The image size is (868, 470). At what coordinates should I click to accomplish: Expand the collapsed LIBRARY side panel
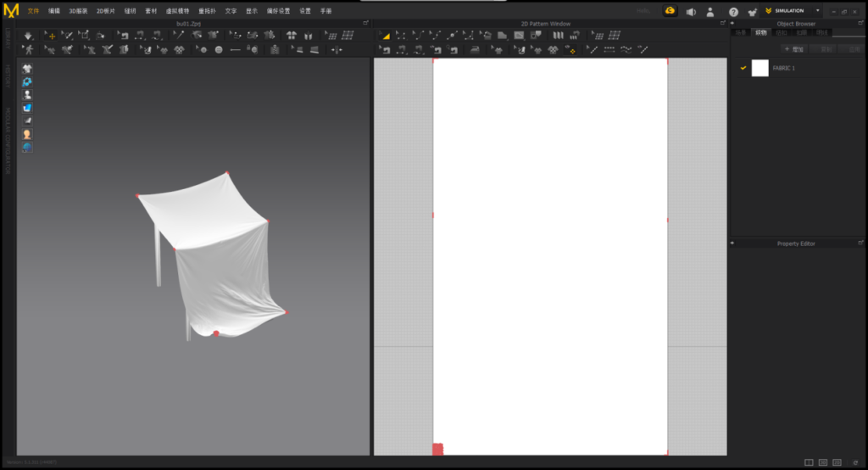pyautogui.click(x=8, y=38)
